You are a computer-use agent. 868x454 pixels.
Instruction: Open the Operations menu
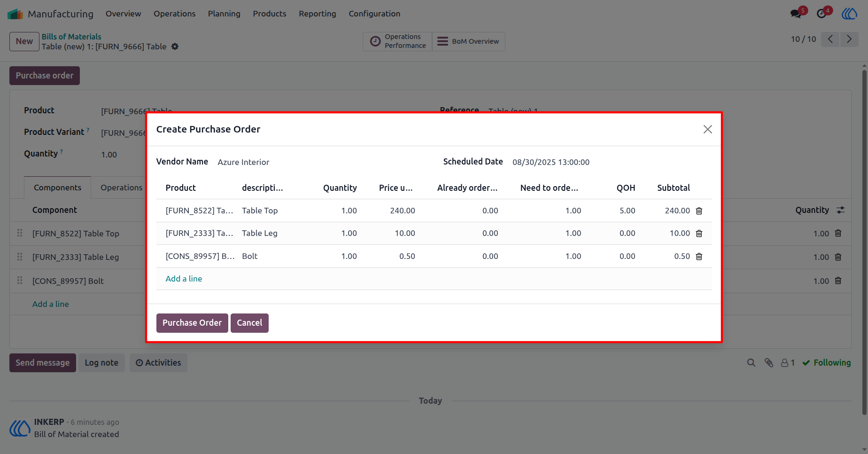point(174,14)
